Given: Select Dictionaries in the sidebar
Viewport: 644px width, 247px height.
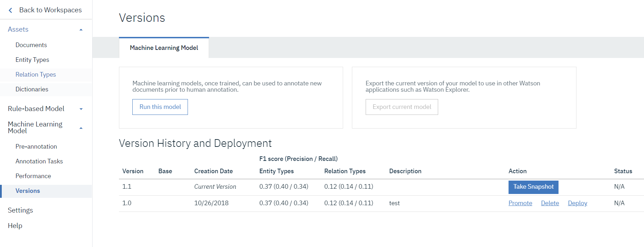Looking at the screenshot, I should [32, 89].
